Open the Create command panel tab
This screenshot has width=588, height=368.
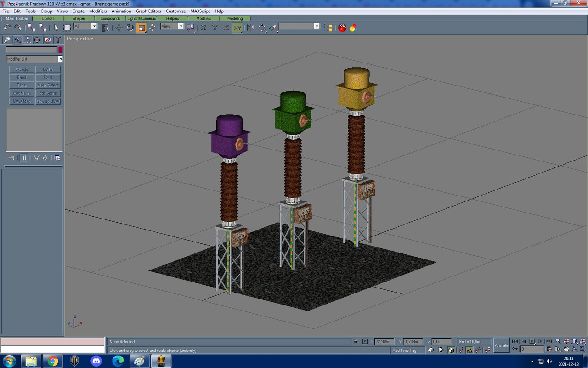coord(7,40)
